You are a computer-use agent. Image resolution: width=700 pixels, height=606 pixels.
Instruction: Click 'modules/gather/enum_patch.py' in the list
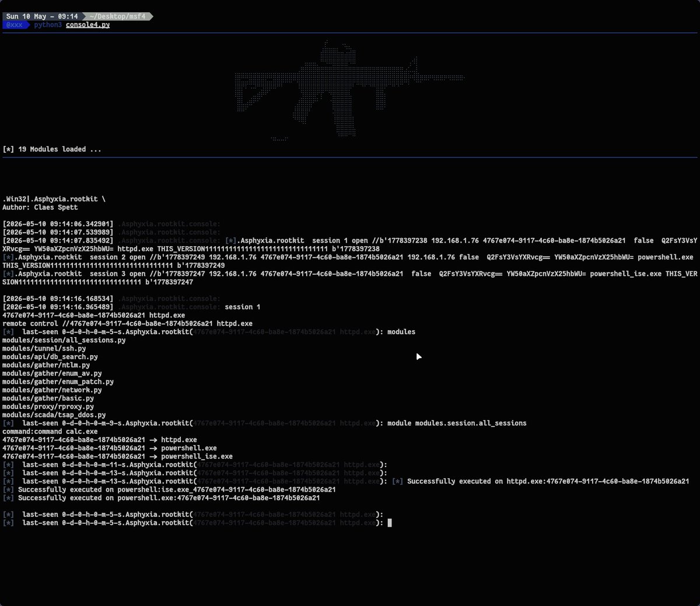click(58, 381)
